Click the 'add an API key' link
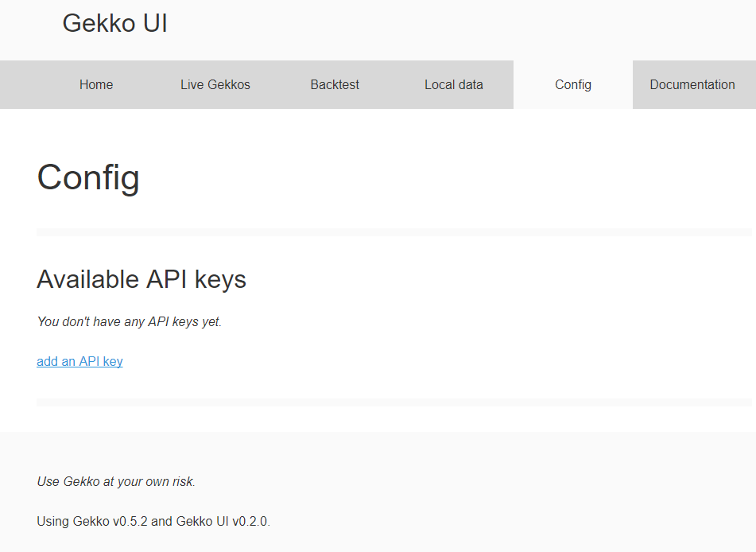 pyautogui.click(x=79, y=362)
